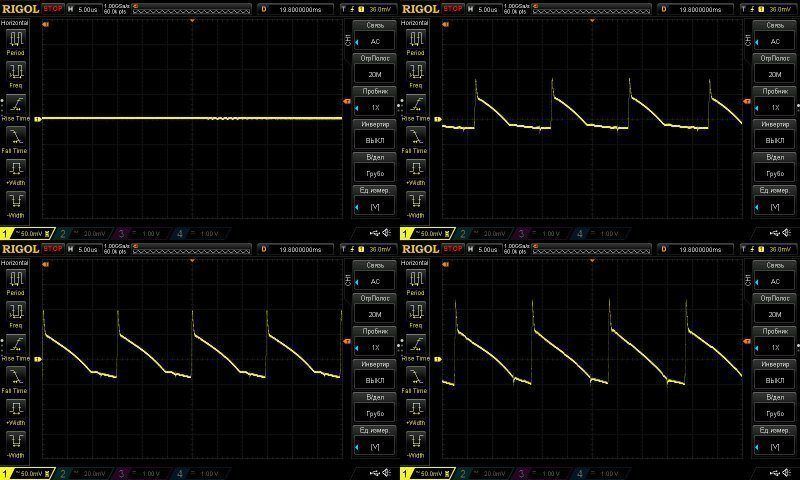The height and width of the screenshot is (480, 800).
Task: Click the memory position bar, top-left scope
Action: pos(192,9)
